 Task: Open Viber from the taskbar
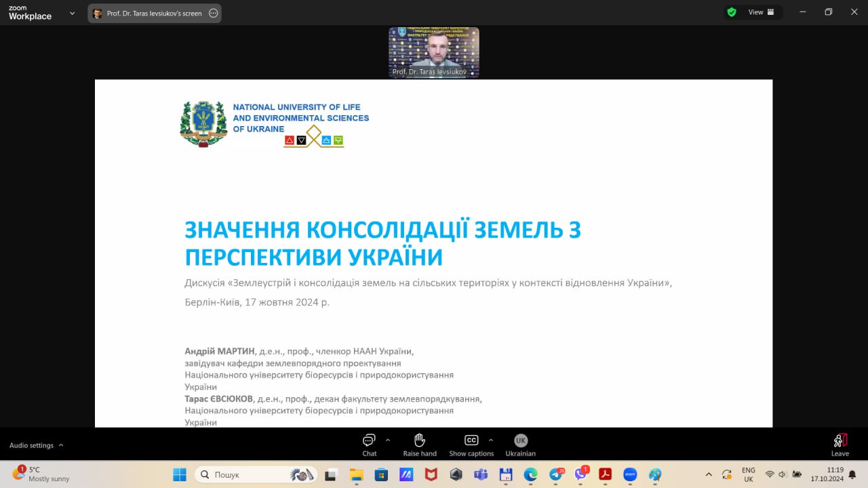pyautogui.click(x=580, y=474)
